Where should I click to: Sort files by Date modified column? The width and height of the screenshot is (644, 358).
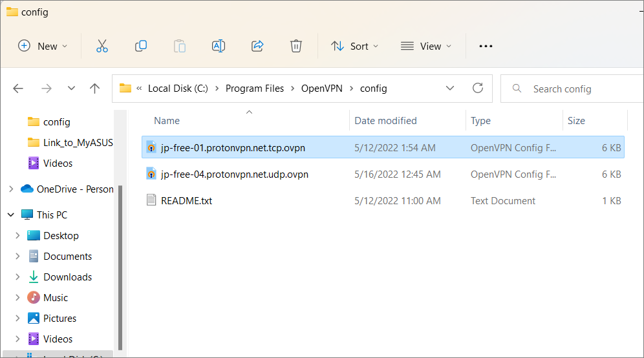(x=385, y=121)
